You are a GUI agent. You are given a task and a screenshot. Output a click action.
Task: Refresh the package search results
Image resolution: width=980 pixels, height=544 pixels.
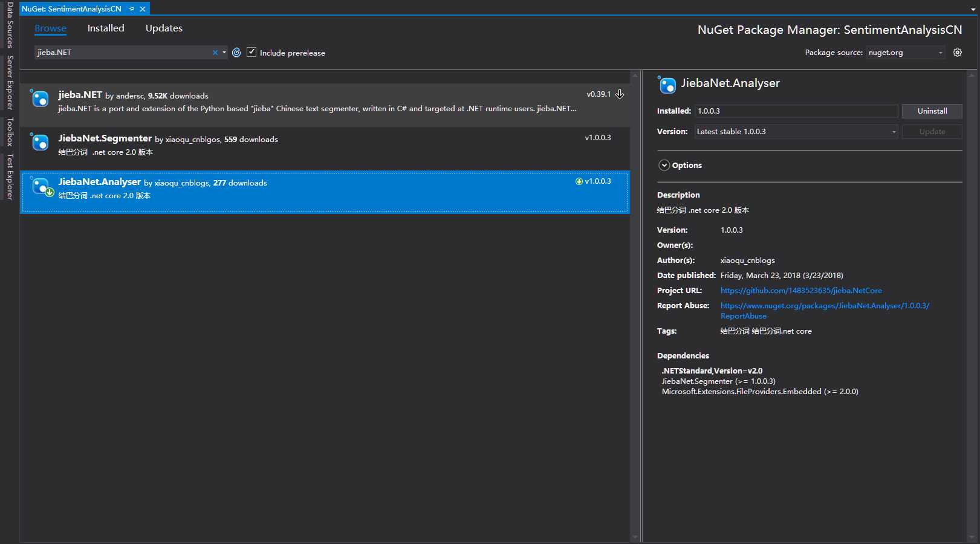[x=236, y=53]
